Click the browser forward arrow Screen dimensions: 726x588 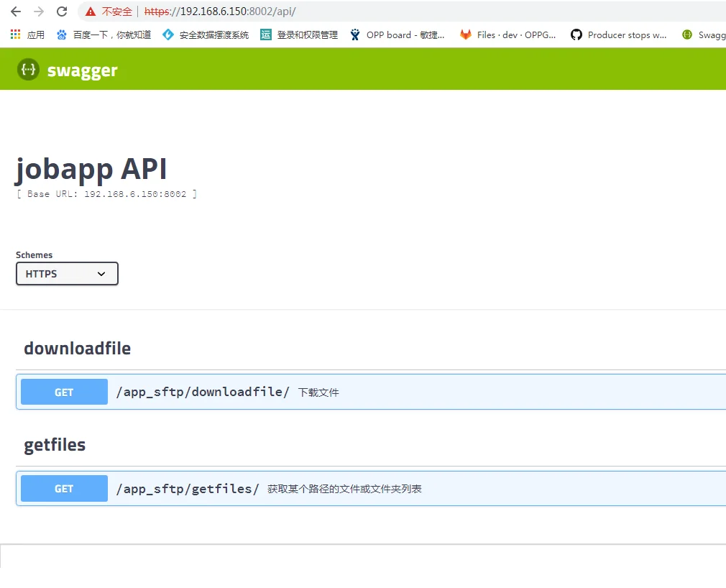click(x=39, y=12)
